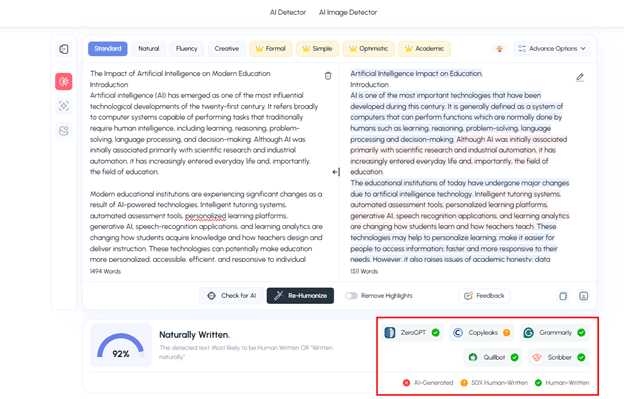Toggle the Remove Highlights switch

(351, 296)
